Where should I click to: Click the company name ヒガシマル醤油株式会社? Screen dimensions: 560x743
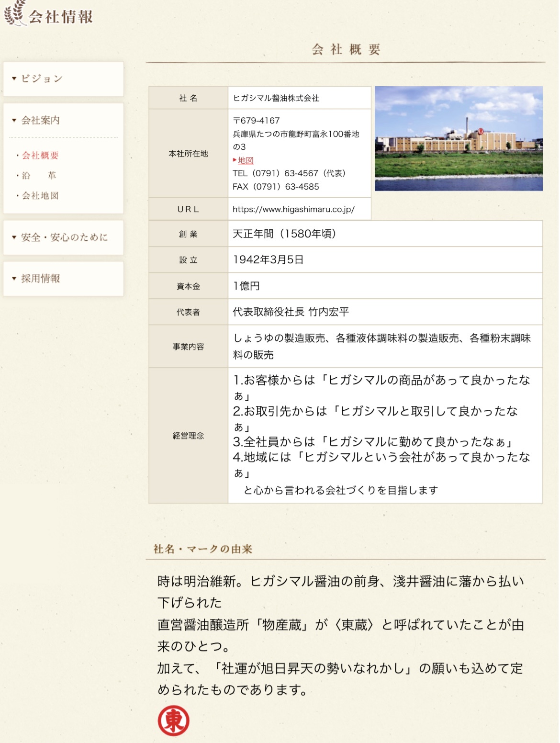pyautogui.click(x=276, y=98)
